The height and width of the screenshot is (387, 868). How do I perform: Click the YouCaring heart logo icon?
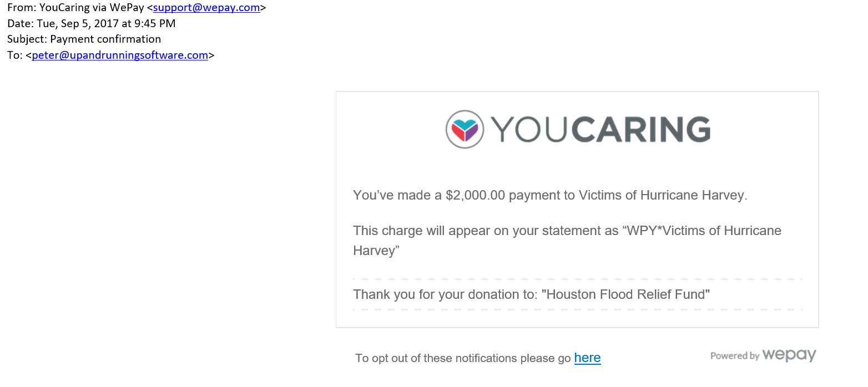pos(465,129)
